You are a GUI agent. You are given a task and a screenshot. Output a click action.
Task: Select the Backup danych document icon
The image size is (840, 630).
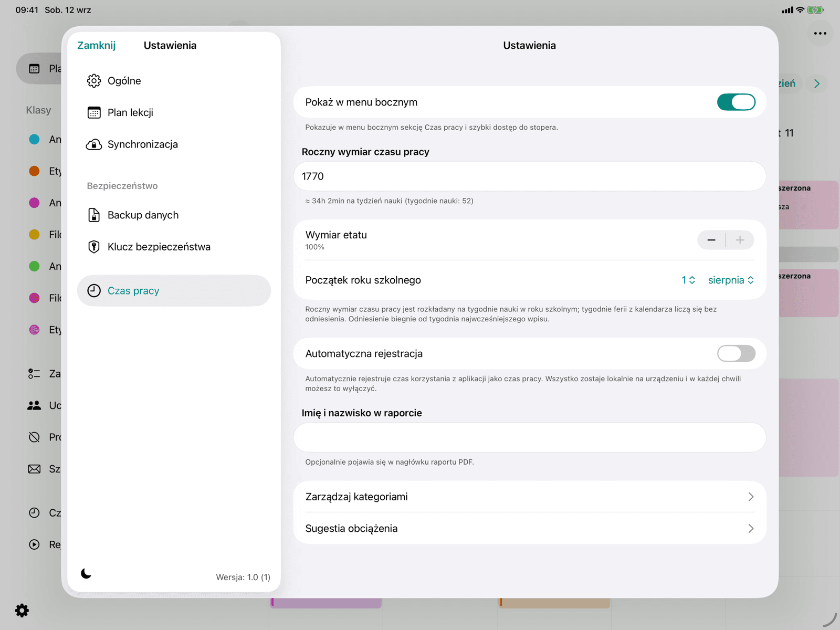(x=94, y=215)
